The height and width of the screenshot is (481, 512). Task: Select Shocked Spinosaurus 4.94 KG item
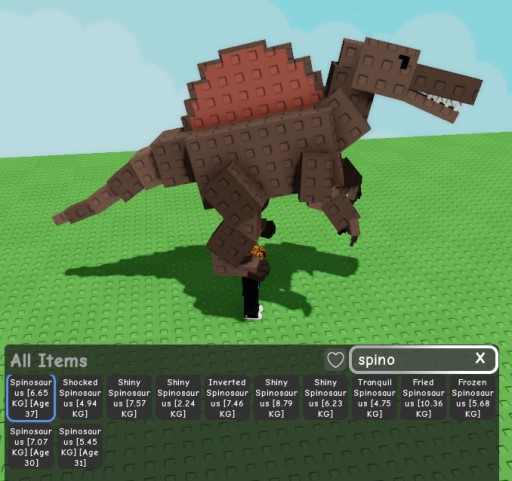80,398
